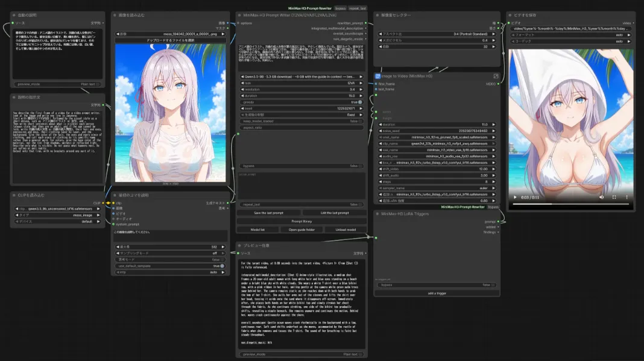The width and height of the screenshot is (644, 361).
Task: Open the Qwen3.5-9B model dropdown
Action: tap(301, 77)
